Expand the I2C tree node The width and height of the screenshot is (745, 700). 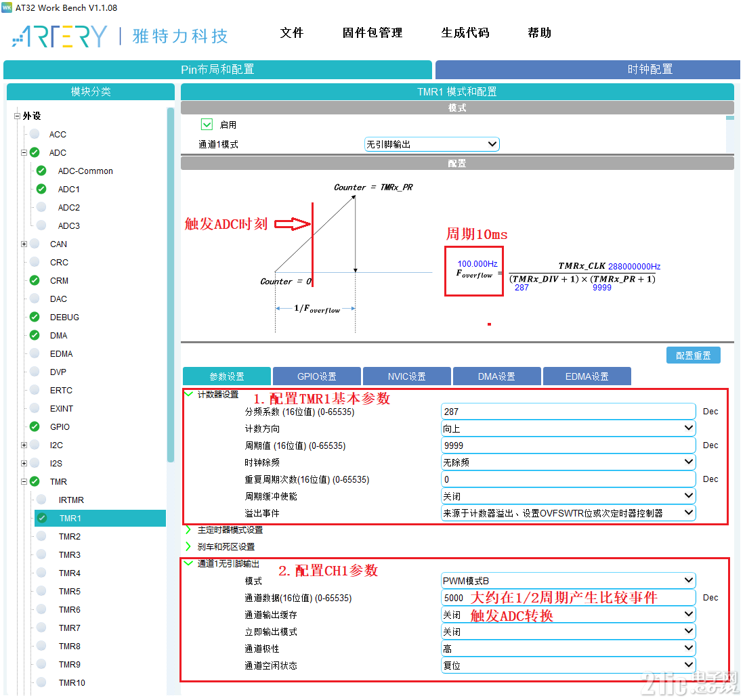pos(24,445)
